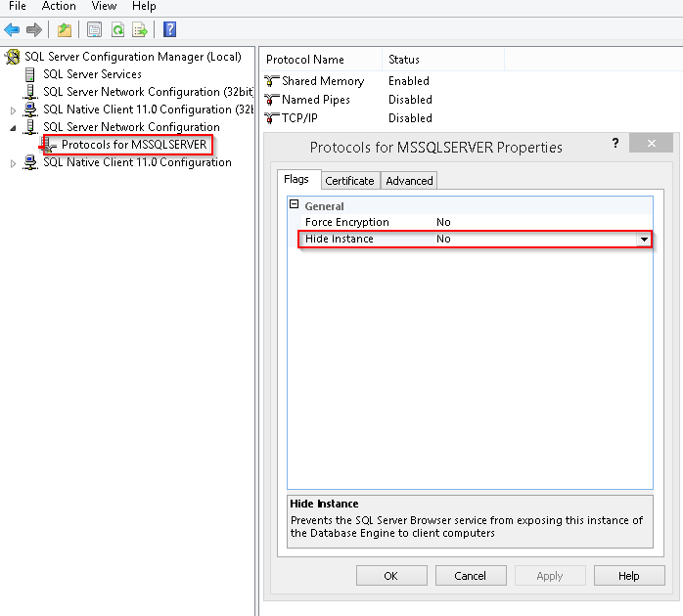Click the dialog's question mark help icon
This screenshot has height=616, width=683.
coord(615,143)
